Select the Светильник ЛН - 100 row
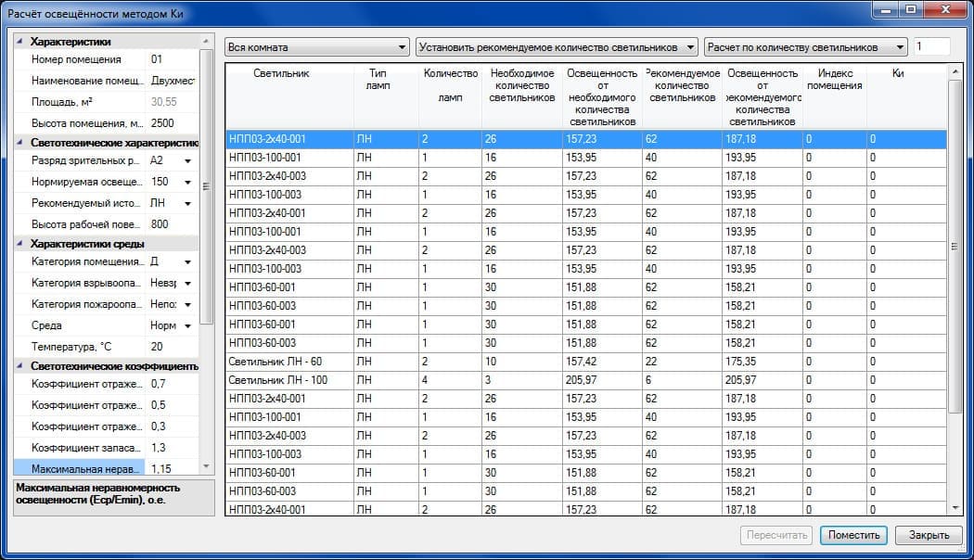Image resolution: width=974 pixels, height=560 pixels. click(x=586, y=380)
